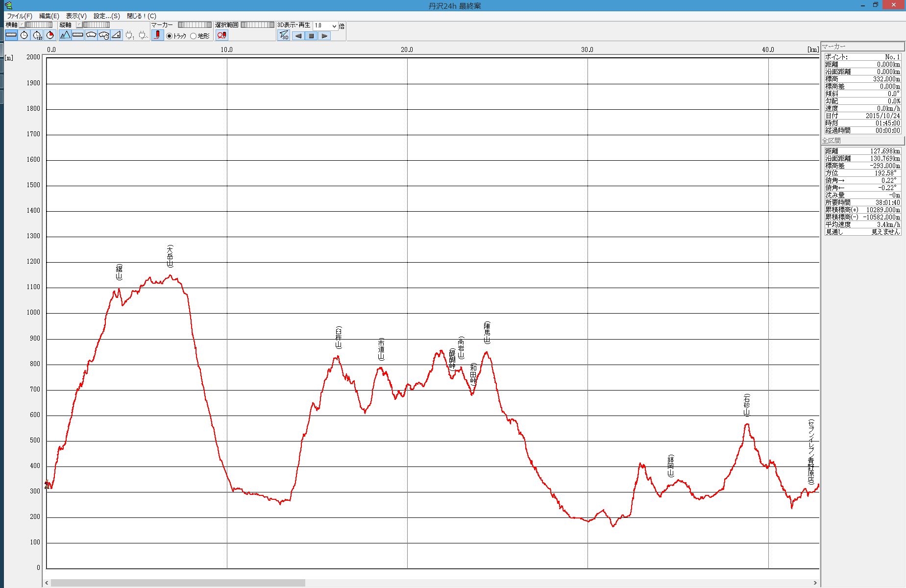This screenshot has width=906, height=588.
Task: Click the horizontal scrollbar right arrow
Action: [815, 583]
